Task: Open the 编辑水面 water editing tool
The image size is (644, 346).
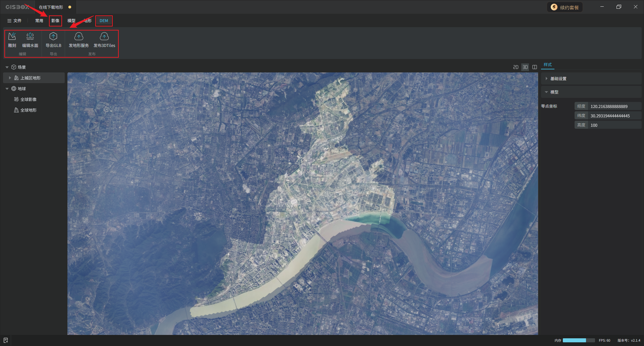Action: 30,40
